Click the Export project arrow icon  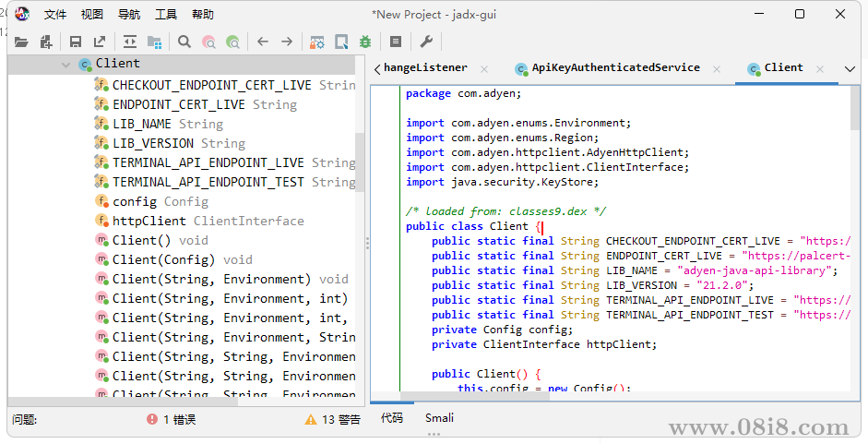100,42
